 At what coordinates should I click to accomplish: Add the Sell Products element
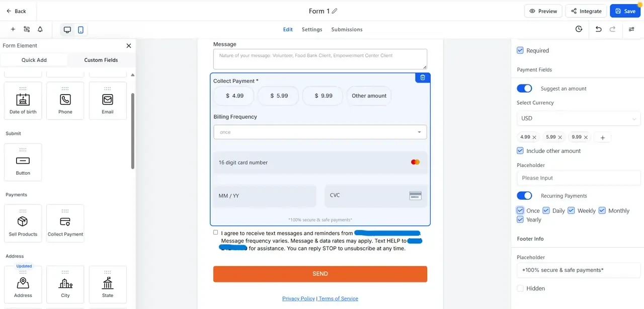pos(23,223)
